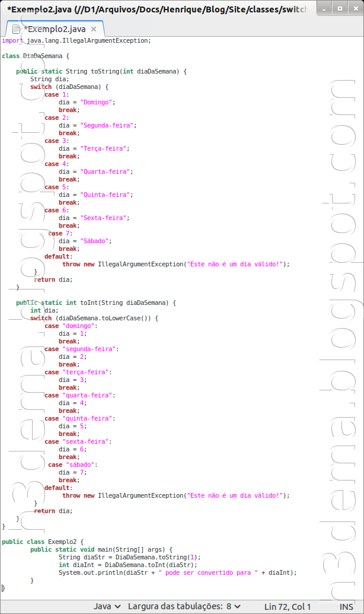Click the 'case "sábado":' line

point(73,465)
